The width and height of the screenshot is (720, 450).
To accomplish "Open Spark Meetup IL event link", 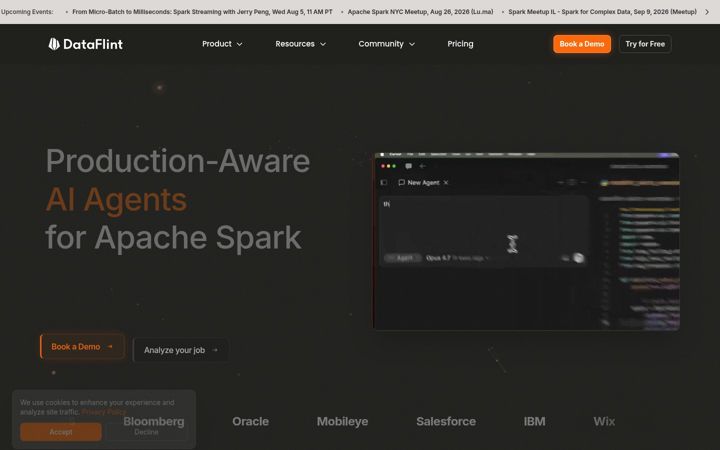I will pos(602,12).
